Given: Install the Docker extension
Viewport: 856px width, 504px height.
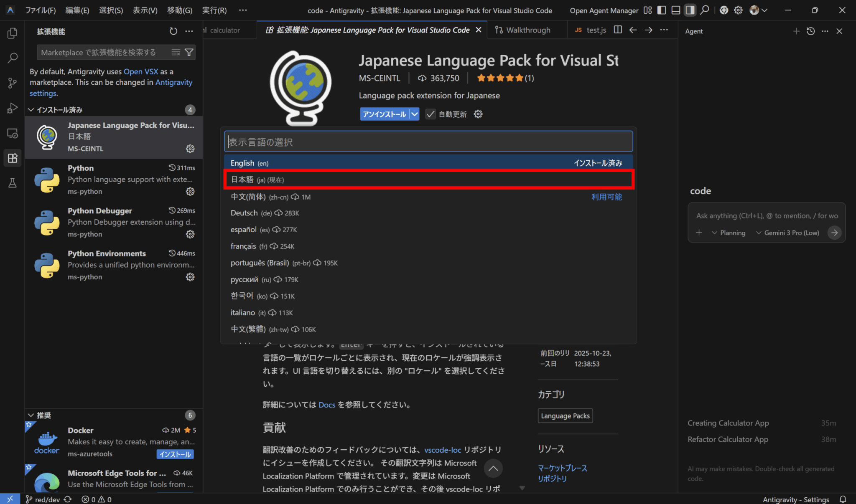Looking at the screenshot, I should tap(175, 454).
